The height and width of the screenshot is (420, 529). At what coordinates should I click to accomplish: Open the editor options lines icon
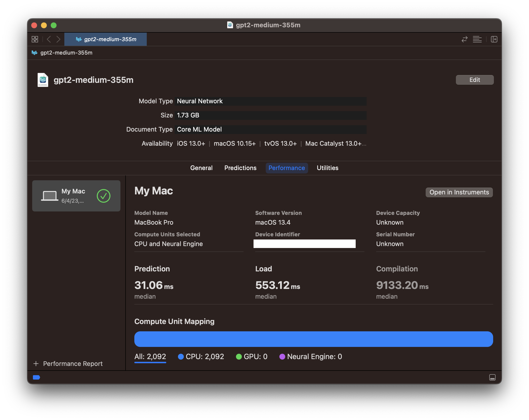point(477,39)
